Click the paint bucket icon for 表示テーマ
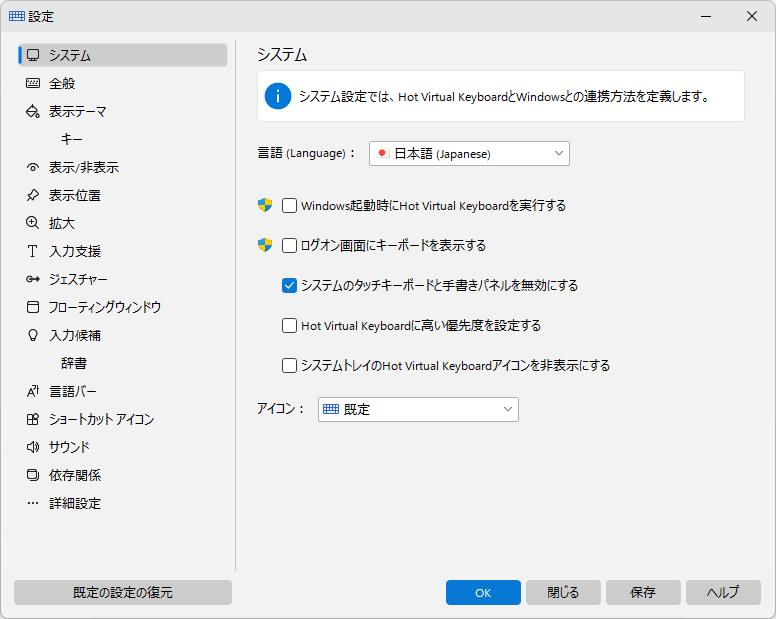Image resolution: width=776 pixels, height=619 pixels. tap(33, 111)
